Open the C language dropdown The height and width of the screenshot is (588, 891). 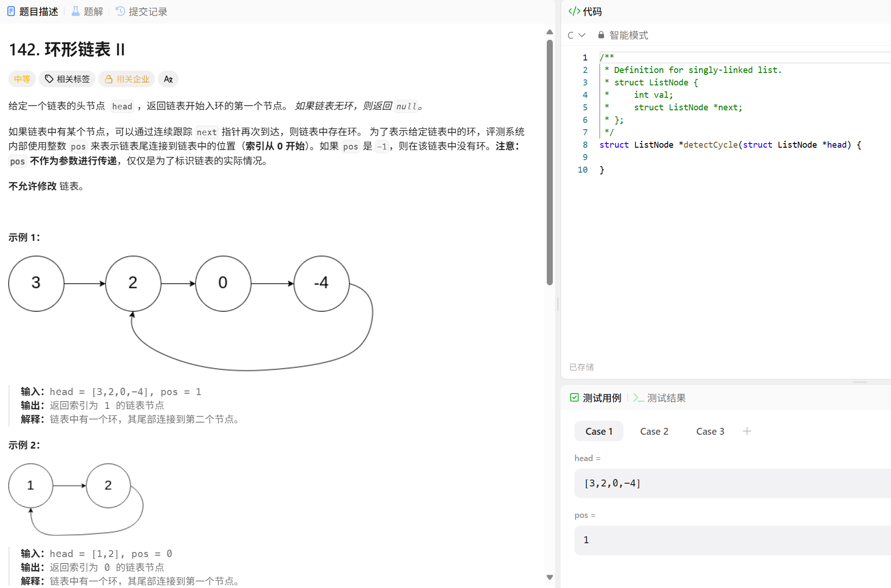pyautogui.click(x=576, y=35)
